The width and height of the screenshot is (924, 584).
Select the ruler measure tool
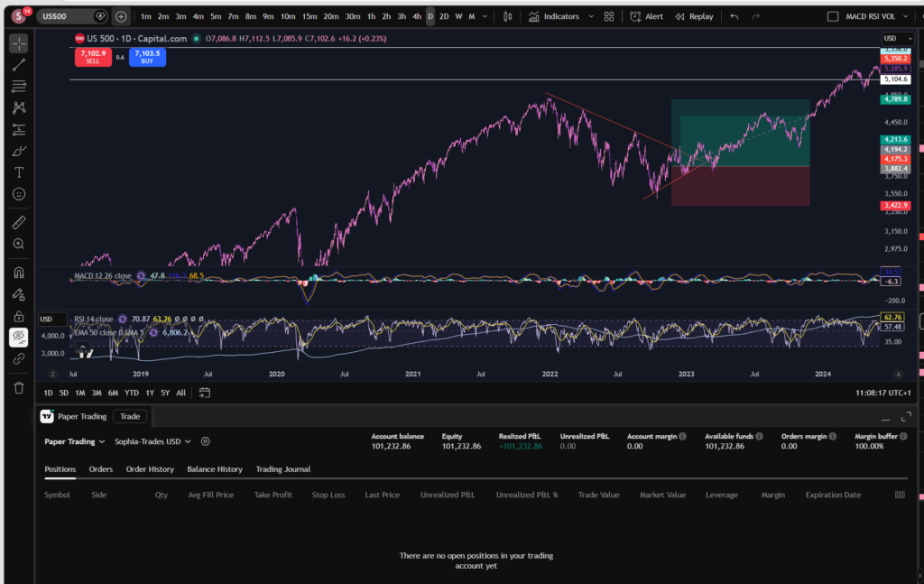coord(19,222)
